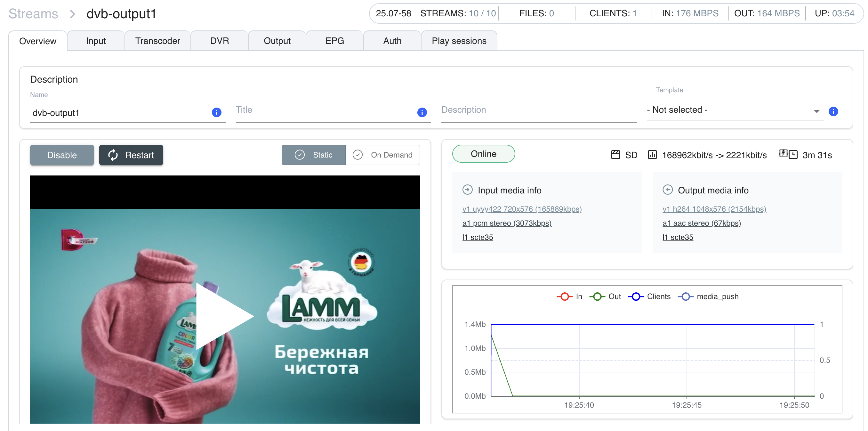Click the CLIENTS: 1 status

[613, 13]
